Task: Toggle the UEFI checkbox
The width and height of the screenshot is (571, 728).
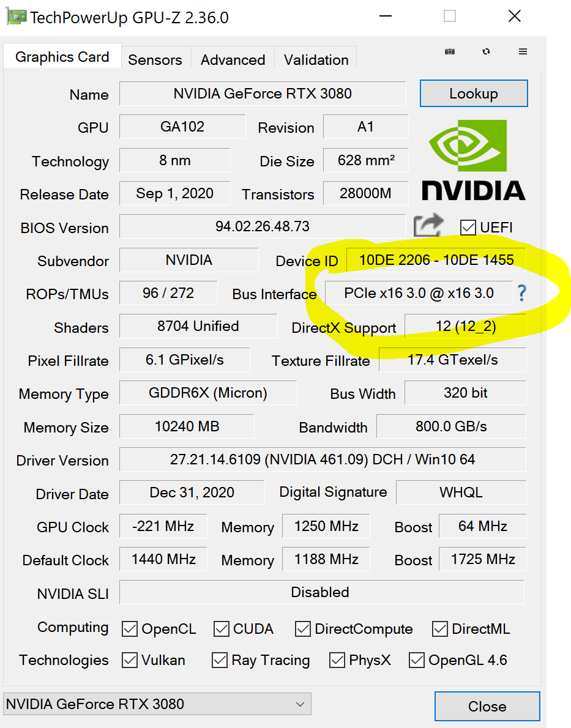Action: click(468, 228)
